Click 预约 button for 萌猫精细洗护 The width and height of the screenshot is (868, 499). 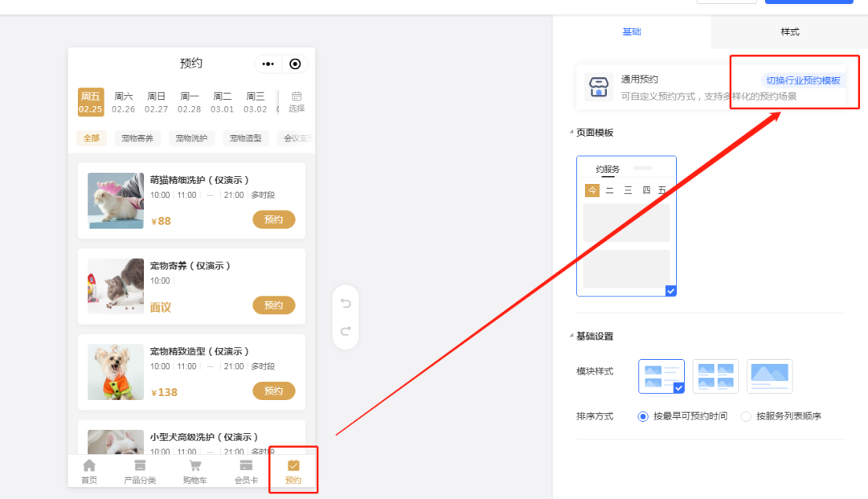tap(273, 219)
